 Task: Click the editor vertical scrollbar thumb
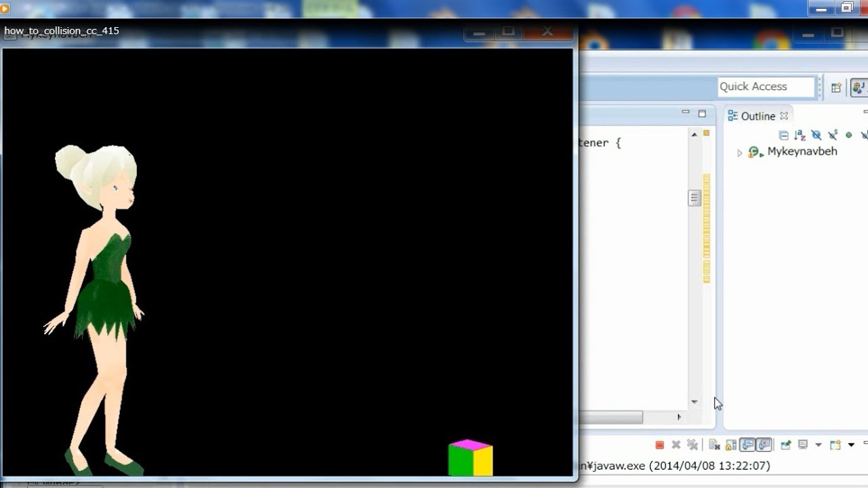(694, 198)
